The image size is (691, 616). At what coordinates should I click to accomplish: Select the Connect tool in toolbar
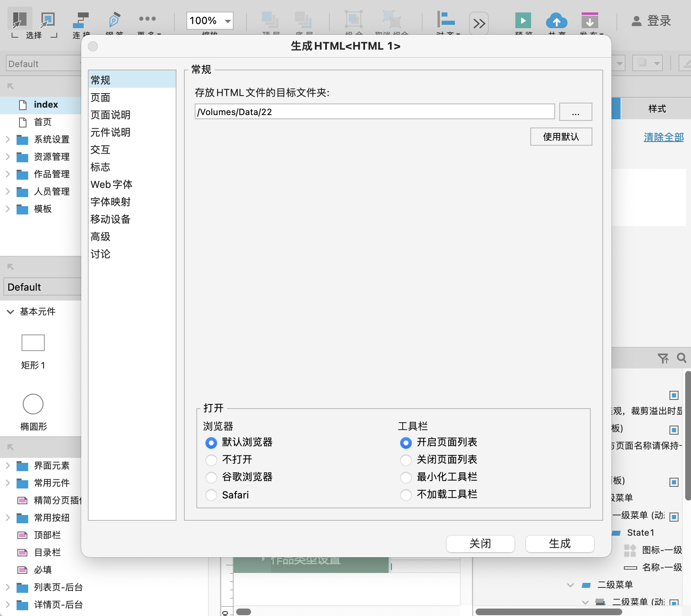click(x=81, y=21)
